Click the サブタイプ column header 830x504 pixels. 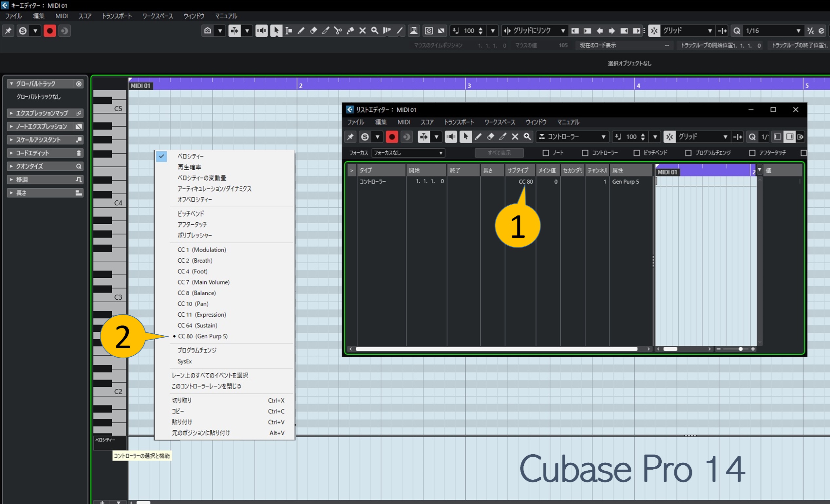[520, 171]
